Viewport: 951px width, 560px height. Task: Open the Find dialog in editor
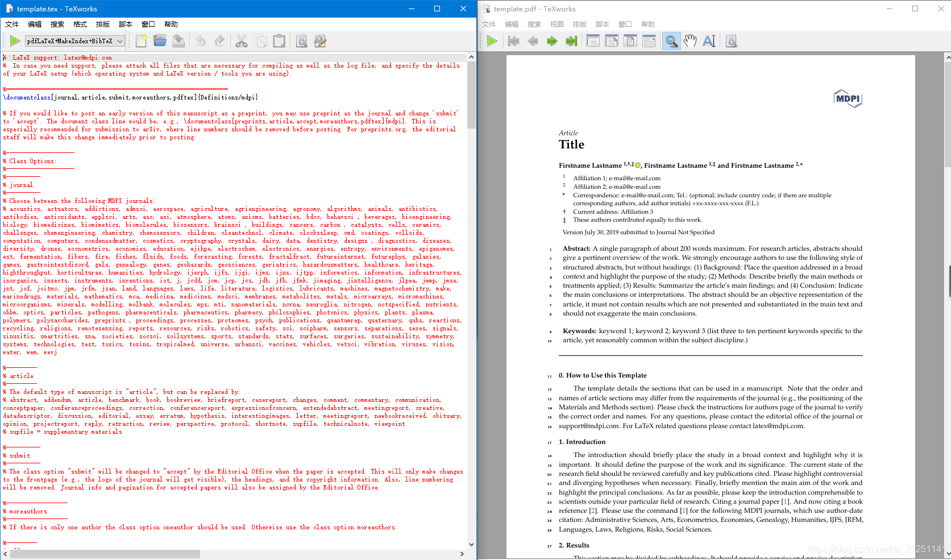click(x=301, y=41)
